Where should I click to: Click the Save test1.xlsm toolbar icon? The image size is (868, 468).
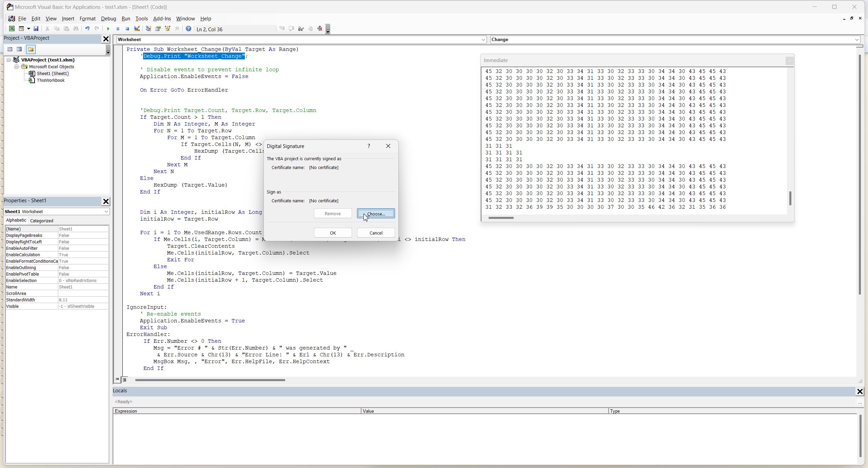tap(36, 29)
